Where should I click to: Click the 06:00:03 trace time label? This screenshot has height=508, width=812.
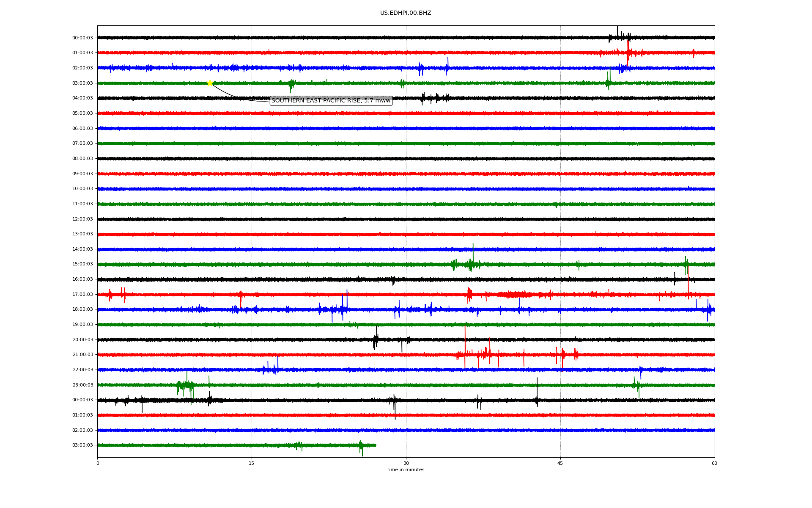tap(82, 129)
